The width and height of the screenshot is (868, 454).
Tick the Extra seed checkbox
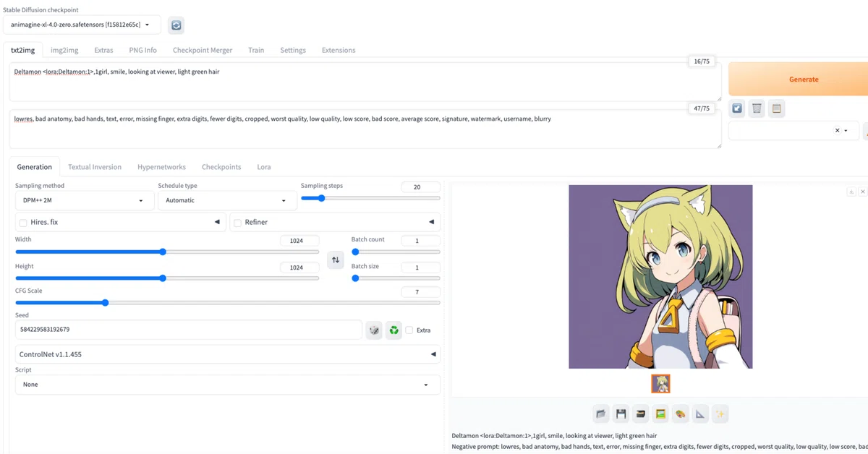(x=409, y=330)
